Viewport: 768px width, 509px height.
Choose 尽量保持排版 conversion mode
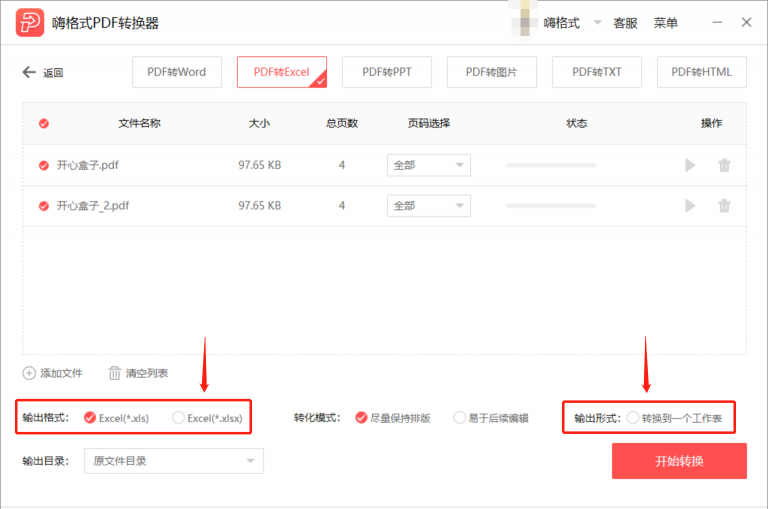[361, 417]
